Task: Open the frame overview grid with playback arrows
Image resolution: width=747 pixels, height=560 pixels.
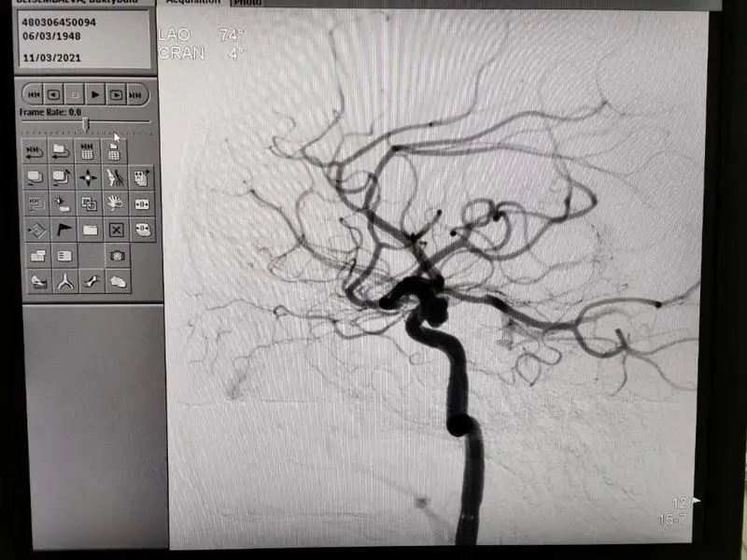Action: click(87, 151)
